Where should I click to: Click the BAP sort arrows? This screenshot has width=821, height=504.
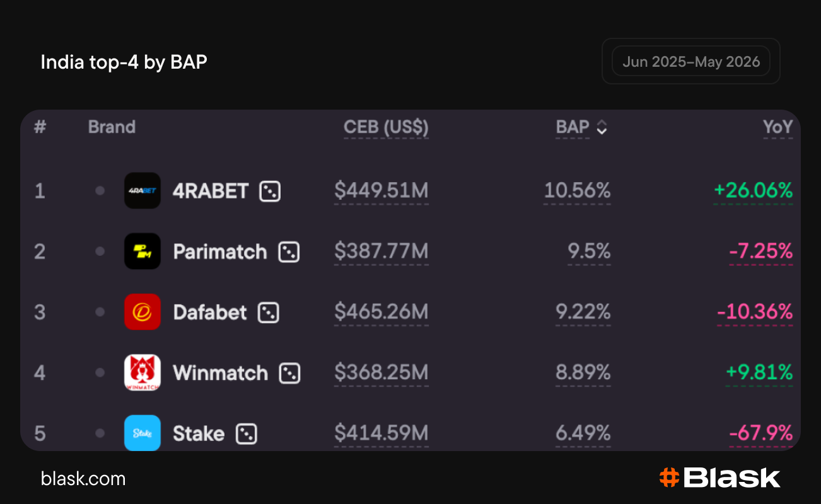[x=602, y=127]
